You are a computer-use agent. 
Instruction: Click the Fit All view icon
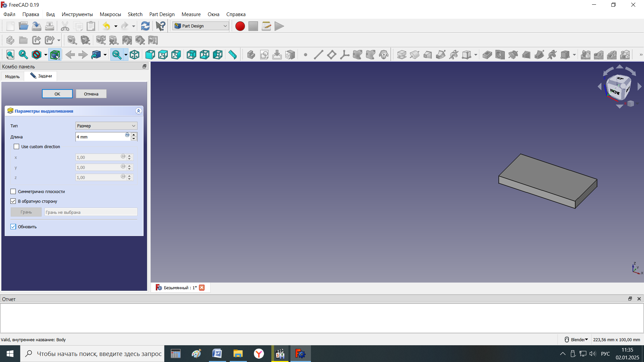click(10, 55)
